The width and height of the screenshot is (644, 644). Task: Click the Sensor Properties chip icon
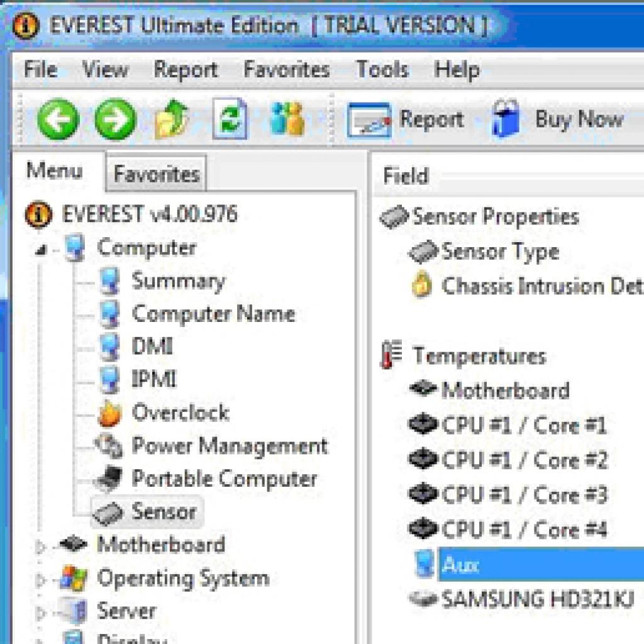click(394, 217)
